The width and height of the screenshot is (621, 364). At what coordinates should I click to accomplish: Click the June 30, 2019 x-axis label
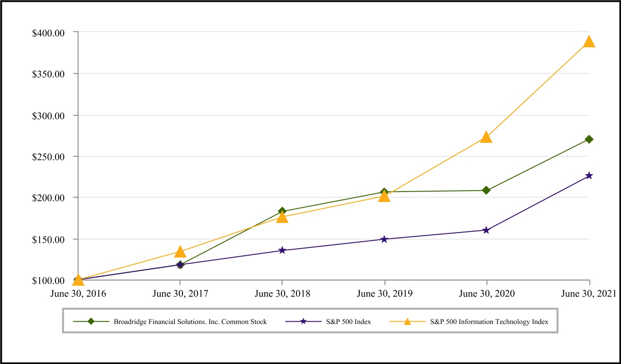tap(385, 293)
